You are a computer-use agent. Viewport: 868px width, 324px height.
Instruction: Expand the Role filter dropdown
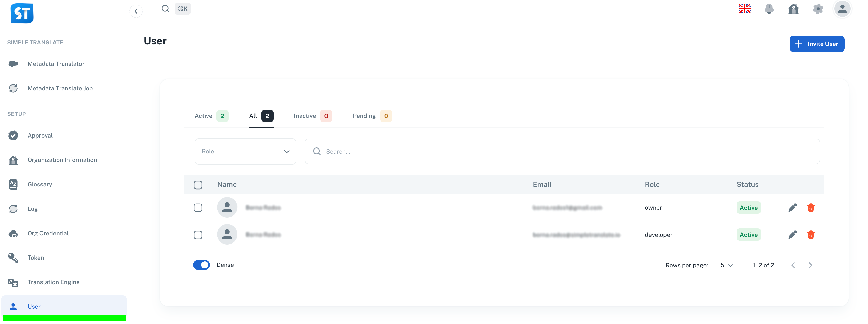click(245, 151)
